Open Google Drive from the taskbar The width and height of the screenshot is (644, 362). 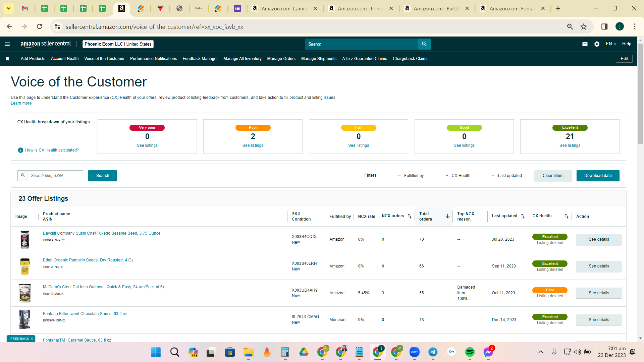[x=304, y=352]
